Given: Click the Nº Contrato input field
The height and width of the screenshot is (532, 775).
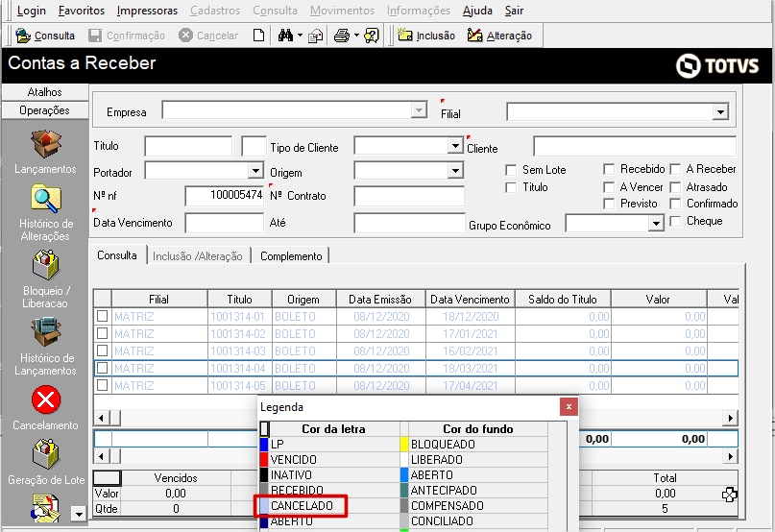Looking at the screenshot, I should click(409, 196).
